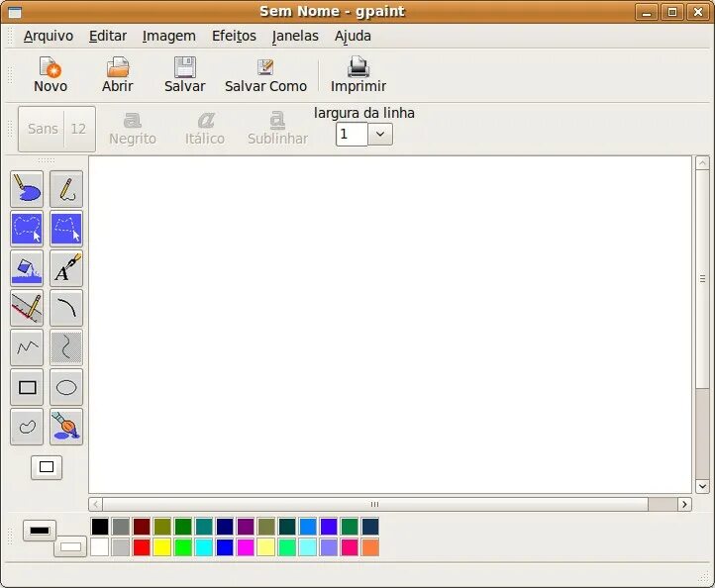The height and width of the screenshot is (588, 715).
Task: Toggle Negrito bold text
Action: pyautogui.click(x=133, y=129)
